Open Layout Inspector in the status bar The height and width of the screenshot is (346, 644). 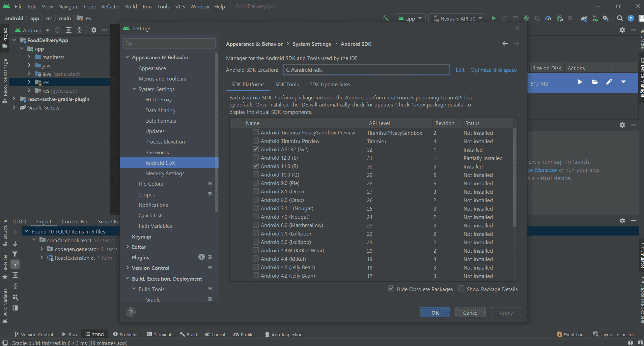[614, 334]
